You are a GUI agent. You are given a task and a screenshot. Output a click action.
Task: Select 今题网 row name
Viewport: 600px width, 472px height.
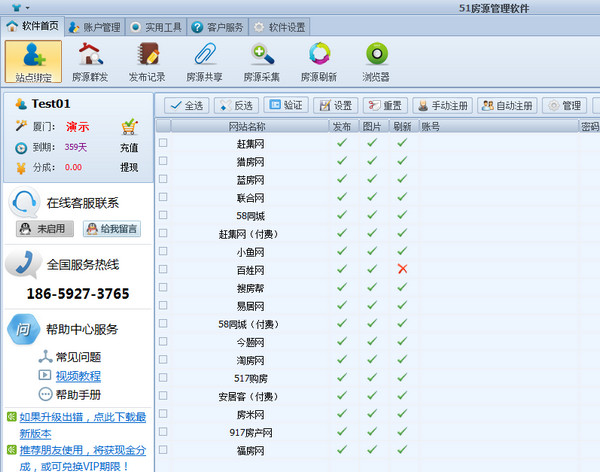250,342
